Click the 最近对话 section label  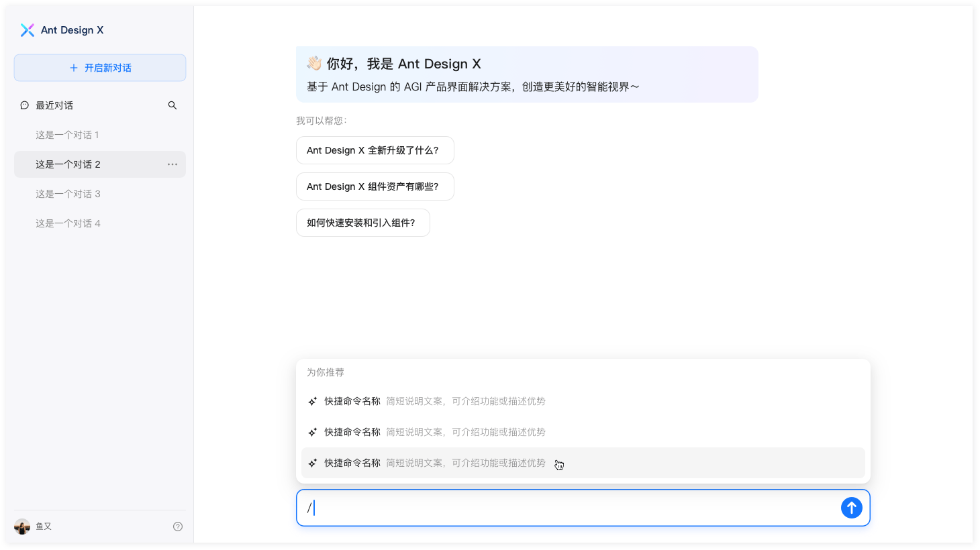coord(54,105)
